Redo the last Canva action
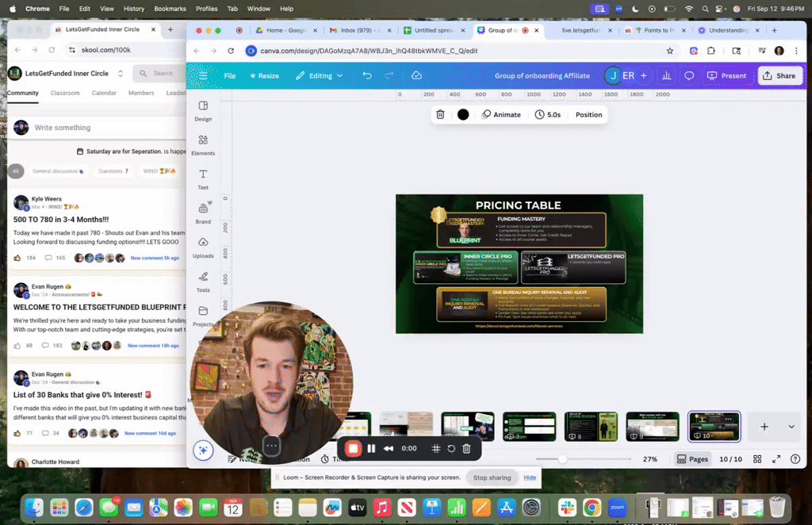This screenshot has height=525, width=812. (x=389, y=75)
